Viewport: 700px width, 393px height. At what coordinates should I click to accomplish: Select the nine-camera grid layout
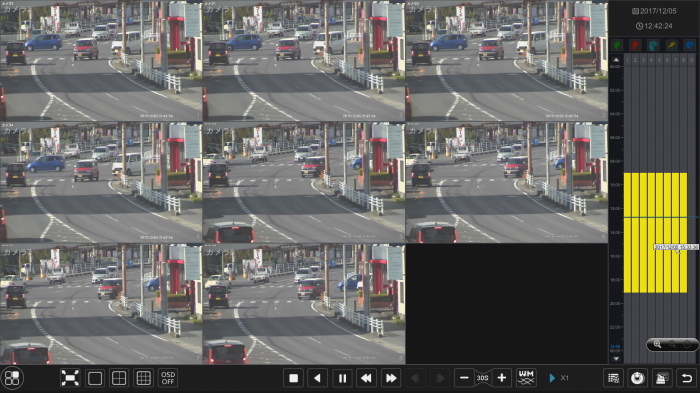coord(143,378)
